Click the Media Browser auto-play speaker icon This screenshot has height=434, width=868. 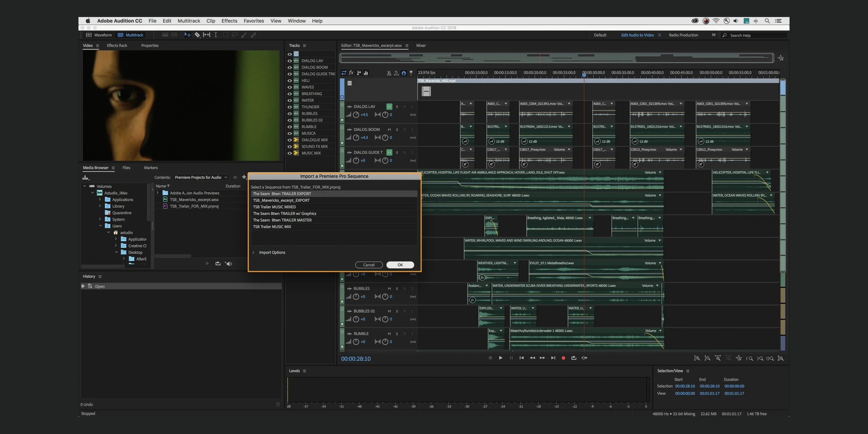point(228,264)
